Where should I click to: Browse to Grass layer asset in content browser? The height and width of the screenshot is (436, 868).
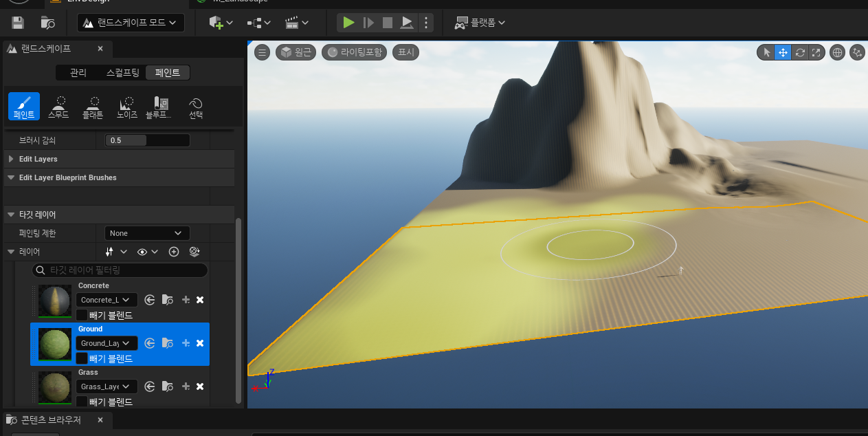coord(168,386)
